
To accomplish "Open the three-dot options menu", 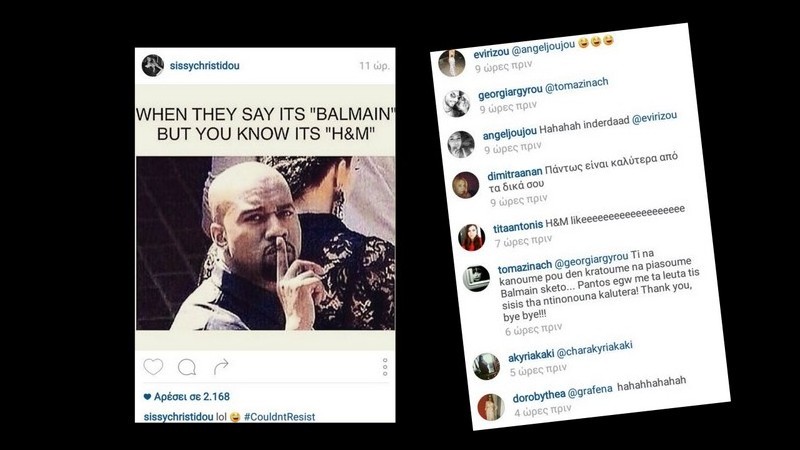I will pos(385,367).
